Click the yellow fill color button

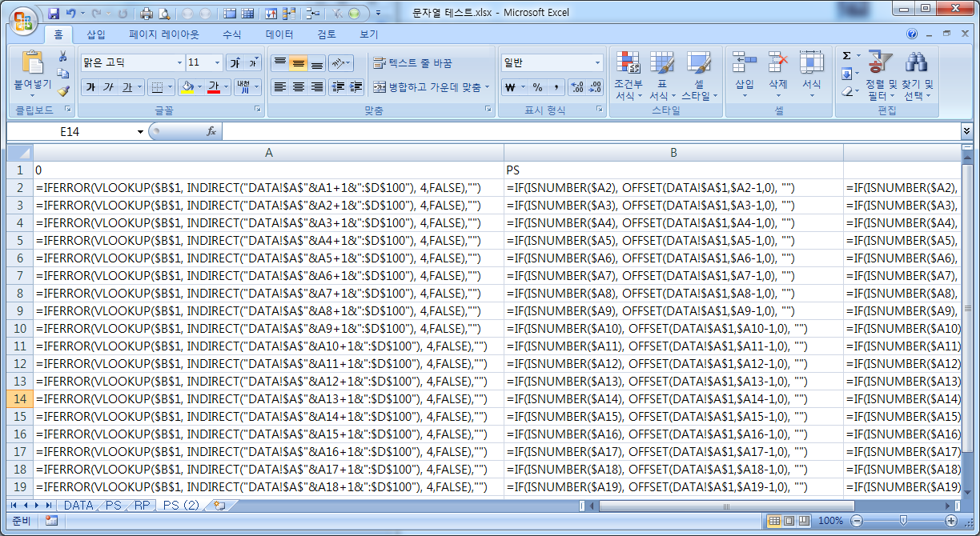tap(187, 87)
